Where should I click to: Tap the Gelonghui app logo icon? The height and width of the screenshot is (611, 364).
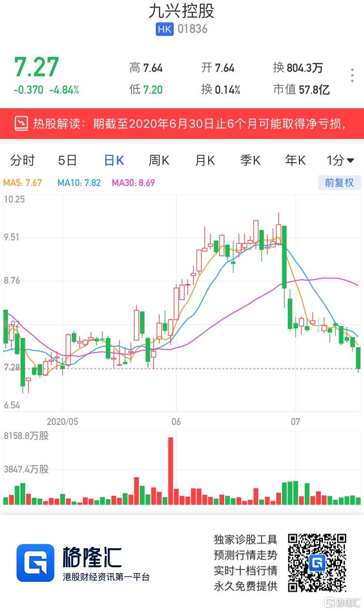tap(35, 563)
